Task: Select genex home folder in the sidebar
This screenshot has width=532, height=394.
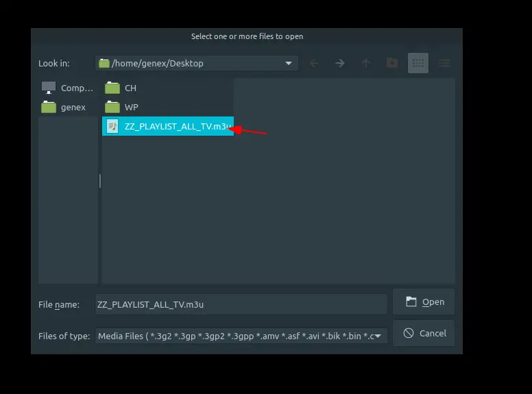Action: (x=67, y=107)
